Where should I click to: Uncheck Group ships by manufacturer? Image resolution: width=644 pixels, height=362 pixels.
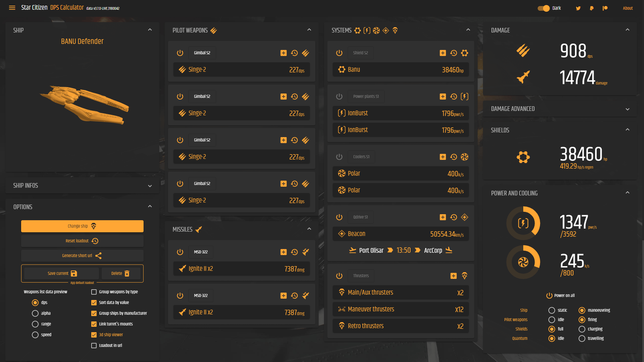[94, 313]
